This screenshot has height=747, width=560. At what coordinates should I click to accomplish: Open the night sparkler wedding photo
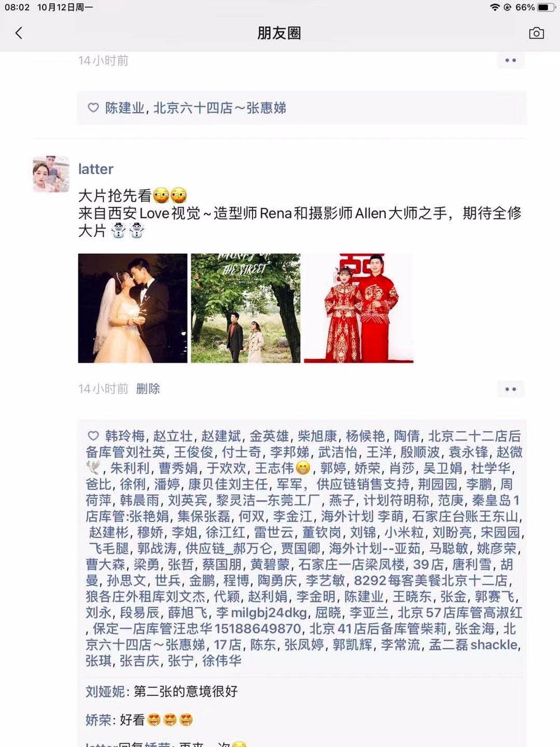tap(133, 308)
